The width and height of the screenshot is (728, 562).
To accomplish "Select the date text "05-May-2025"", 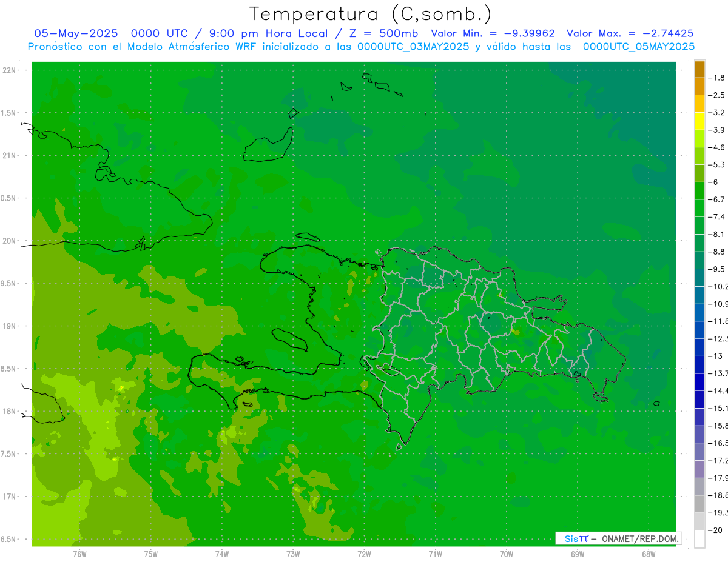I will pyautogui.click(x=76, y=33).
